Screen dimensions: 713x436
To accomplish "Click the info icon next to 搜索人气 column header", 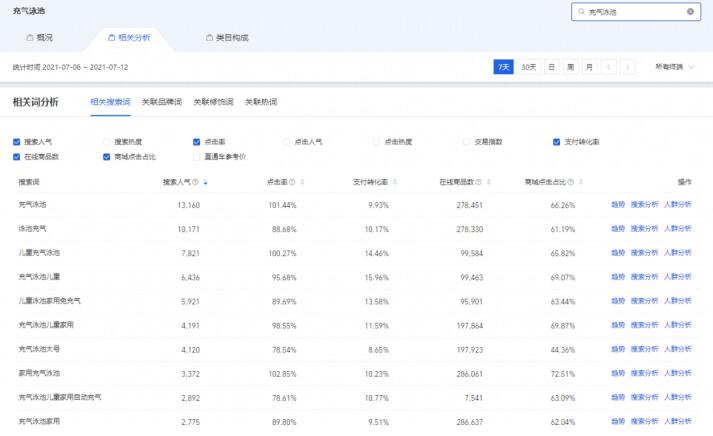I will (196, 182).
